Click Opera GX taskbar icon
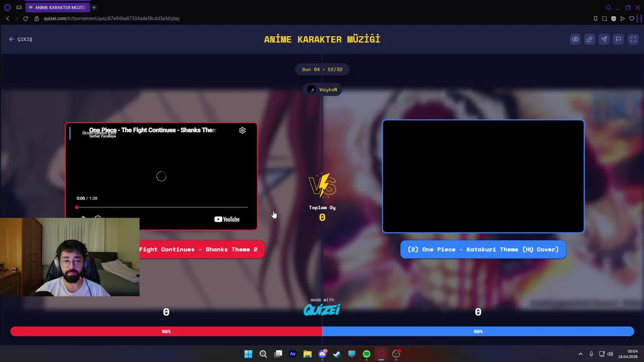The width and height of the screenshot is (644, 362). coord(381,354)
